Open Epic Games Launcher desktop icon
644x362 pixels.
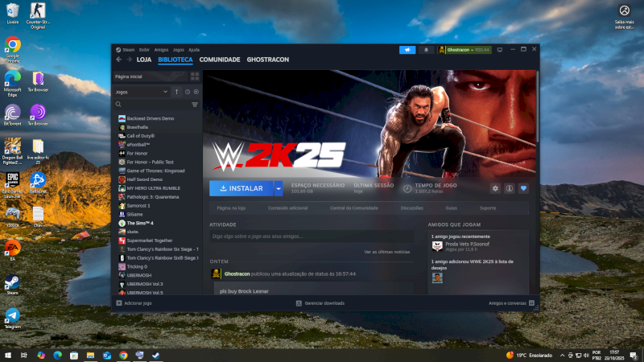point(13,185)
